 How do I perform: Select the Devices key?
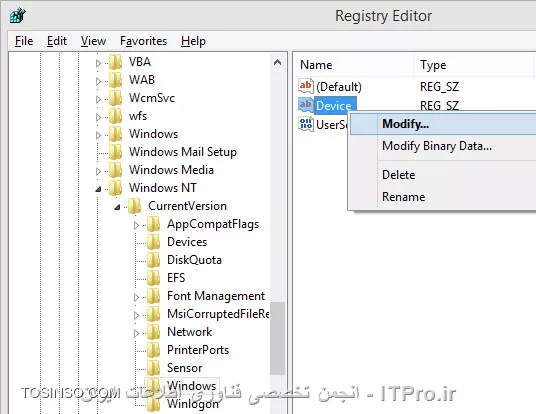pyautogui.click(x=187, y=242)
